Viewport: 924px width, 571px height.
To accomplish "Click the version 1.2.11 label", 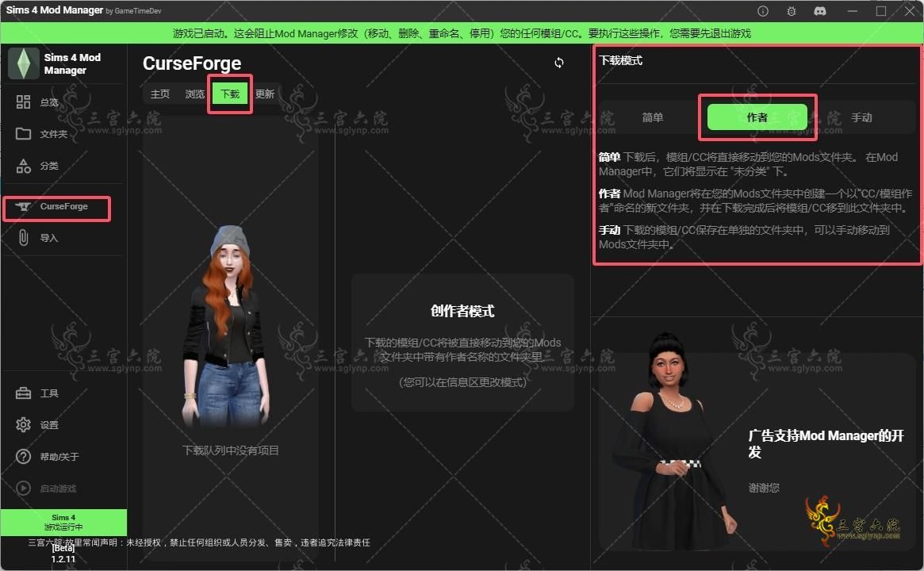I will pos(63,559).
